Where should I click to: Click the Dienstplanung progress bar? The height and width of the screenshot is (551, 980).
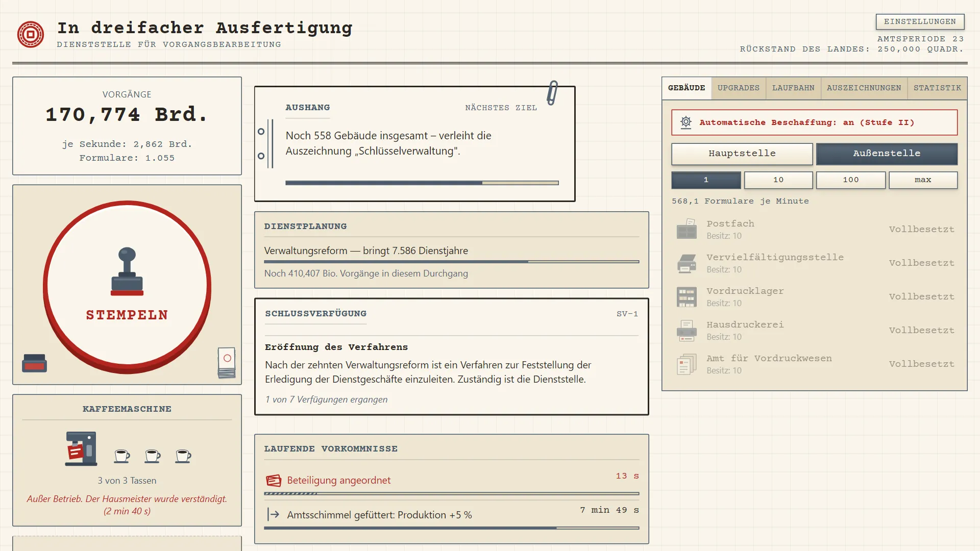(451, 262)
